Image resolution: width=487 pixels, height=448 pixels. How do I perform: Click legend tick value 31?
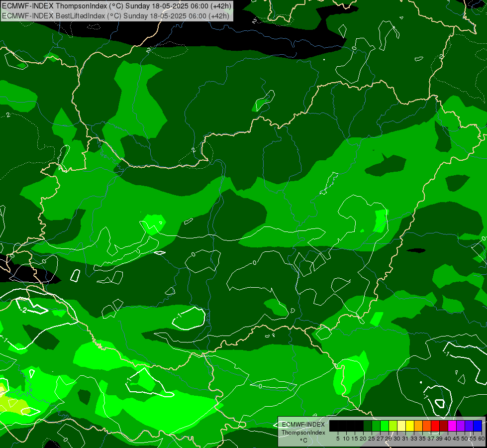click(x=405, y=439)
